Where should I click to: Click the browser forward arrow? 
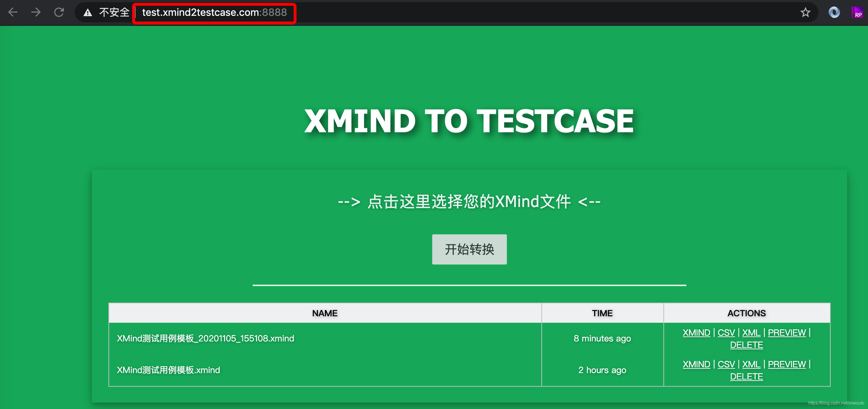tap(36, 13)
